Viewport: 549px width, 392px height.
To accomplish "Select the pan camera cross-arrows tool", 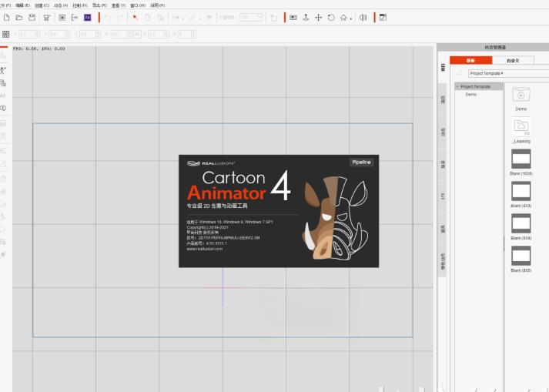I will [x=318, y=17].
